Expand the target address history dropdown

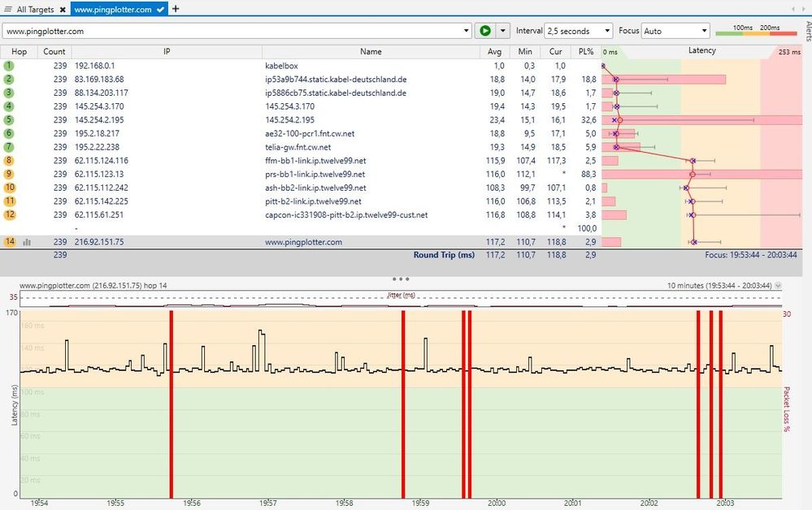[467, 31]
